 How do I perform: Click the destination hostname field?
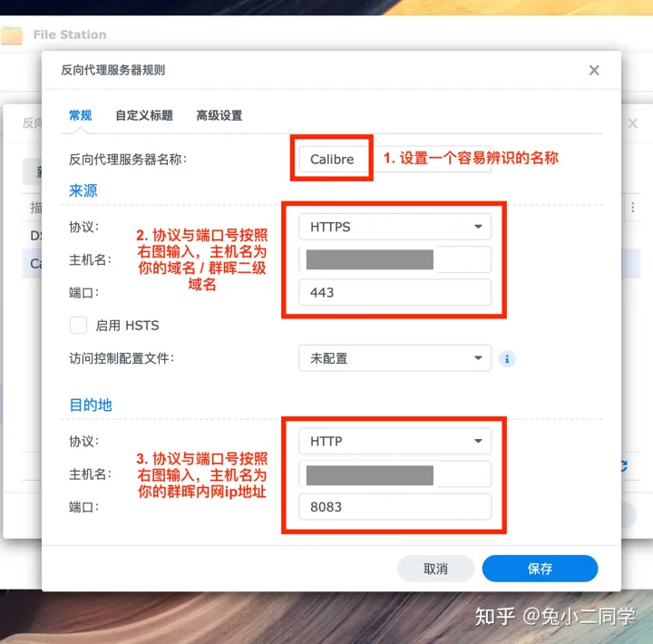click(x=395, y=474)
